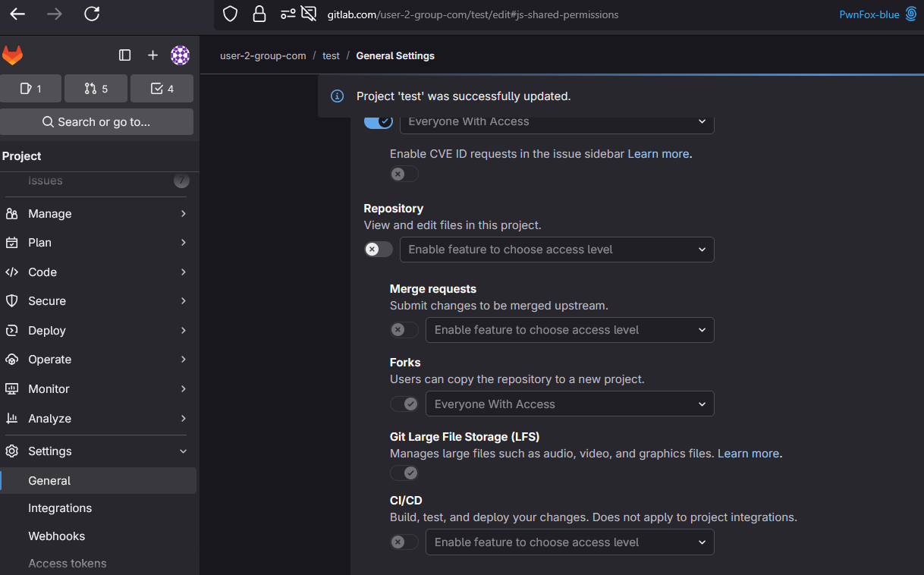This screenshot has height=575, width=924.
Task: Turn on the CI/CD toggle
Action: (x=404, y=542)
